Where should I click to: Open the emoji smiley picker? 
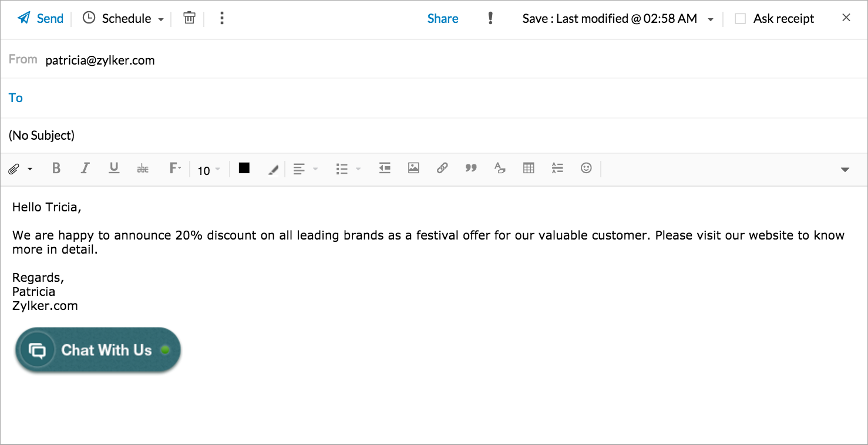pyautogui.click(x=586, y=168)
